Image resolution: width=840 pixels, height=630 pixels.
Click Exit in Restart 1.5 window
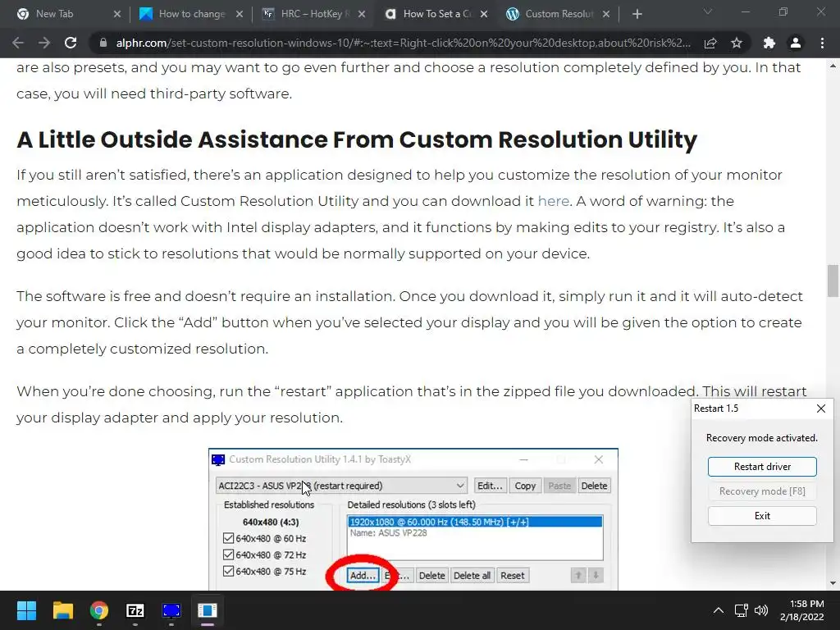[762, 516]
